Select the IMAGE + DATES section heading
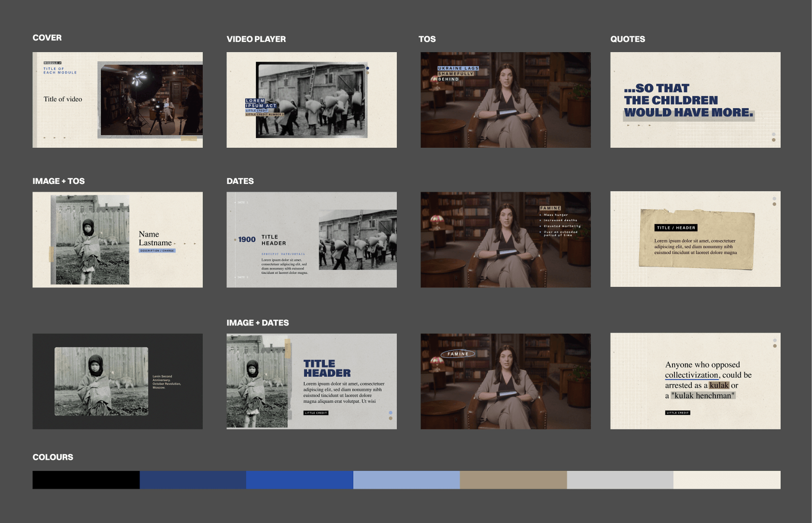The width and height of the screenshot is (812, 523). click(x=257, y=322)
